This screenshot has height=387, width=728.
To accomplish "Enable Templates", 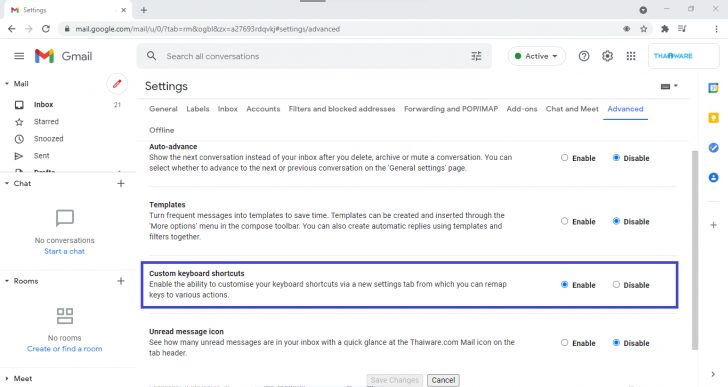I will point(564,221).
